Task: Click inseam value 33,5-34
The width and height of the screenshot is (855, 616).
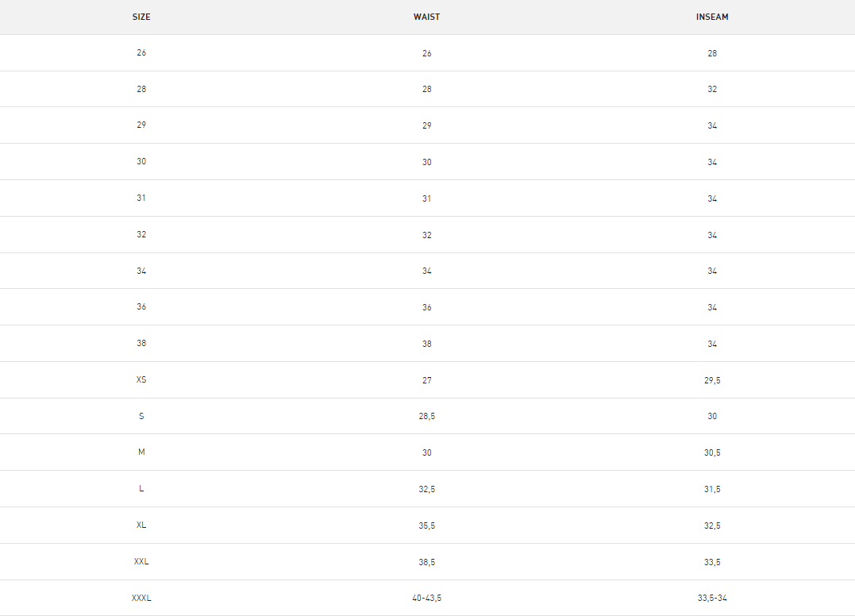Action: [x=712, y=598]
